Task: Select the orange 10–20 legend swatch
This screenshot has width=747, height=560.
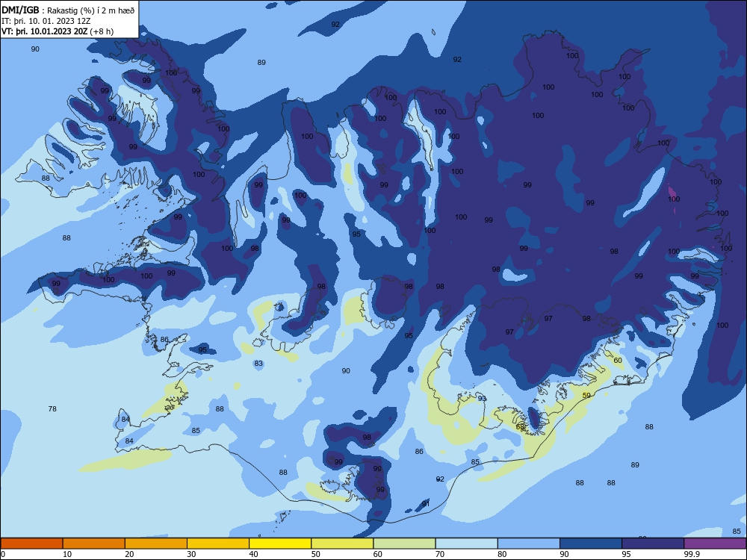Action: coord(94,544)
